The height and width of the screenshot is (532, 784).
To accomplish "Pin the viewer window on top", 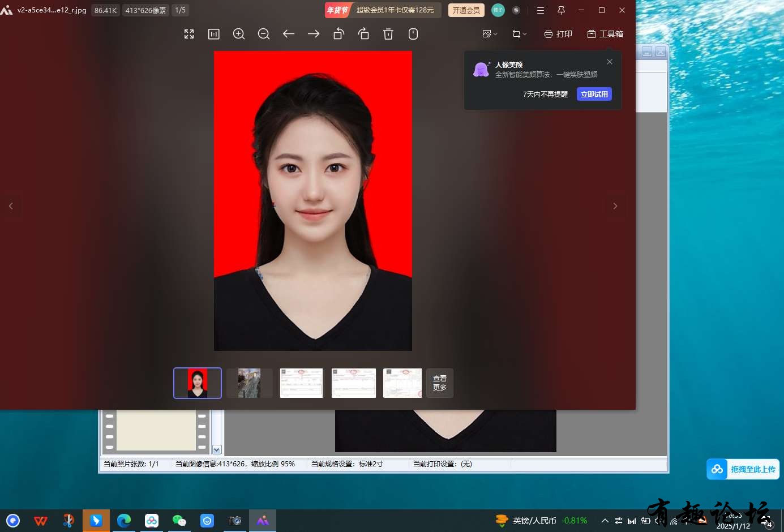I will [561, 10].
